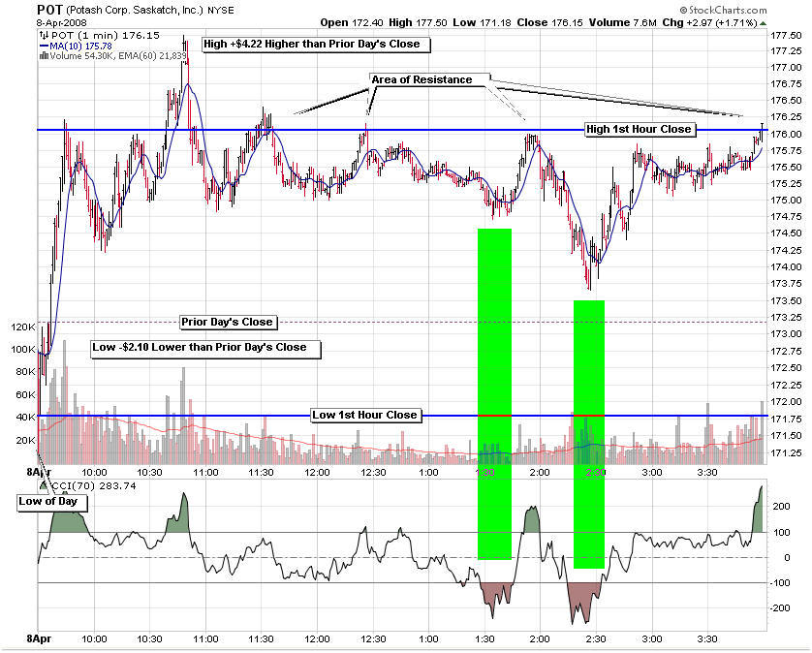Click the -200 CCI axis value
The image size is (812, 653).
780,607
